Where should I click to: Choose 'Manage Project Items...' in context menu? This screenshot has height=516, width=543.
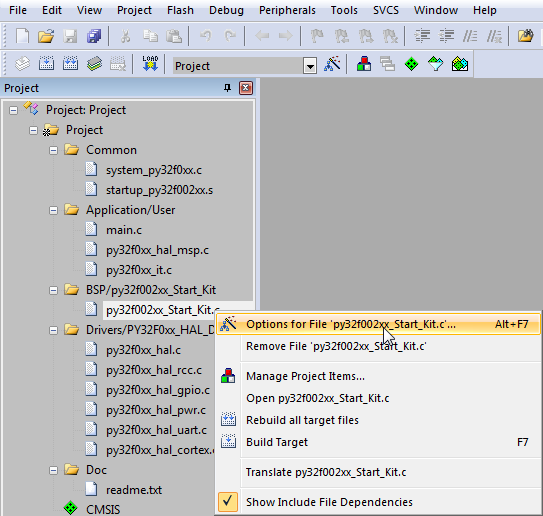pyautogui.click(x=379, y=376)
